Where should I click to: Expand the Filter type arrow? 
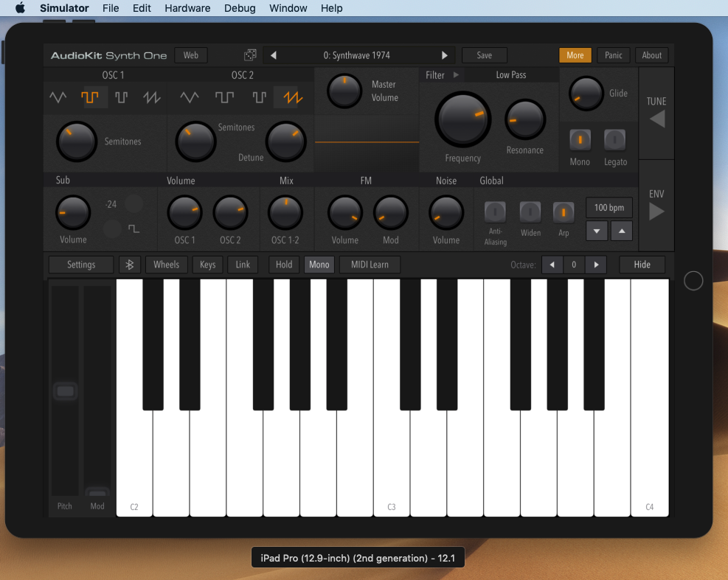point(456,74)
